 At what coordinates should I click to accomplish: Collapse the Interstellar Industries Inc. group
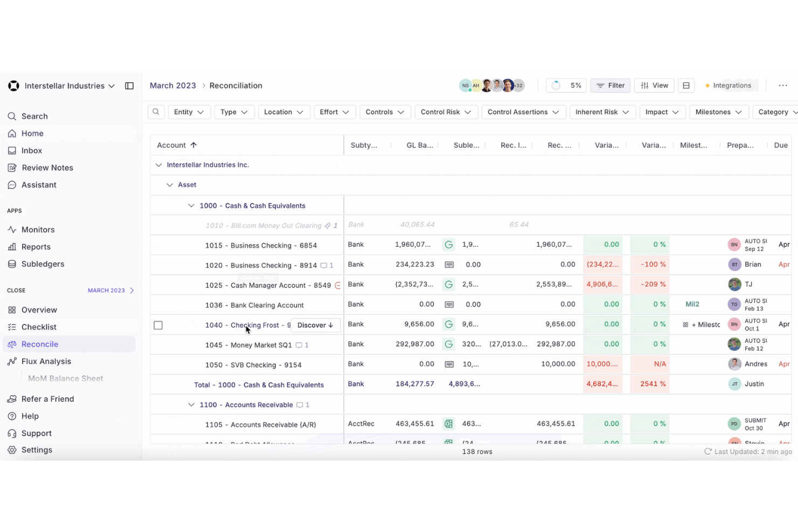tap(159, 165)
